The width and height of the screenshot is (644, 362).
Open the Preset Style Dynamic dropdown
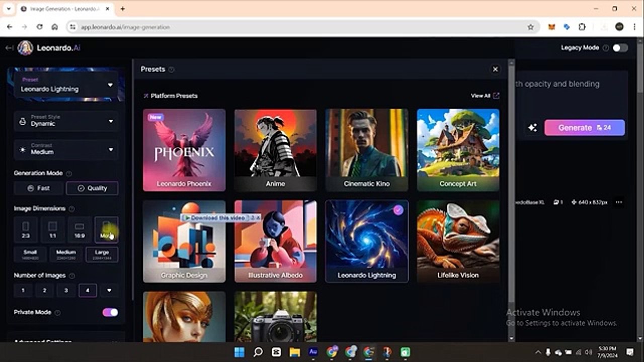point(66,121)
